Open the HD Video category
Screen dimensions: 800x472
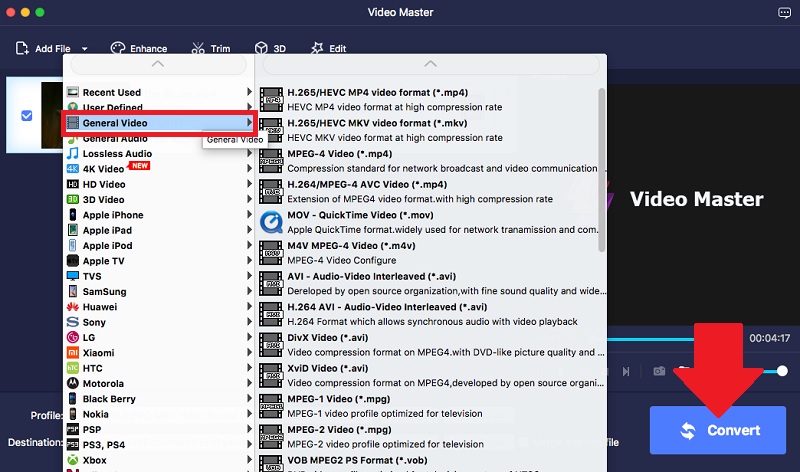coord(159,184)
